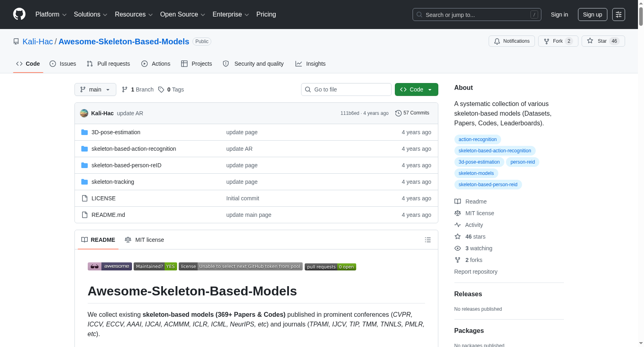Expand the Platform menu
644x347 pixels.
tap(51, 15)
